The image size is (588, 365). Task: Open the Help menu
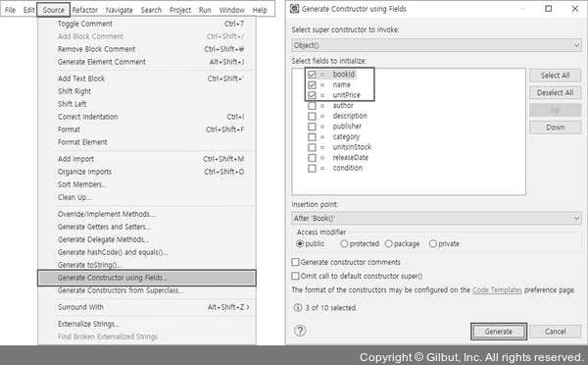click(x=260, y=10)
